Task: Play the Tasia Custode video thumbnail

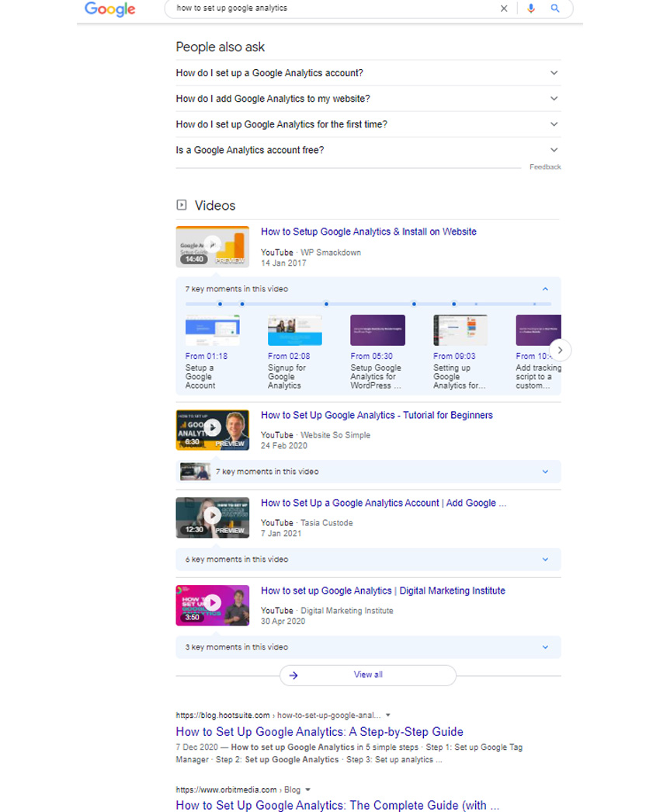Action: (212, 518)
